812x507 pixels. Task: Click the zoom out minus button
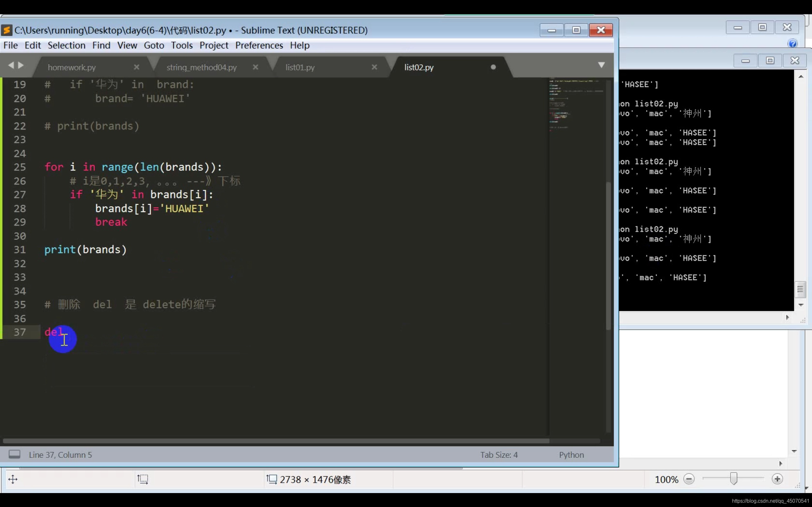[689, 479]
